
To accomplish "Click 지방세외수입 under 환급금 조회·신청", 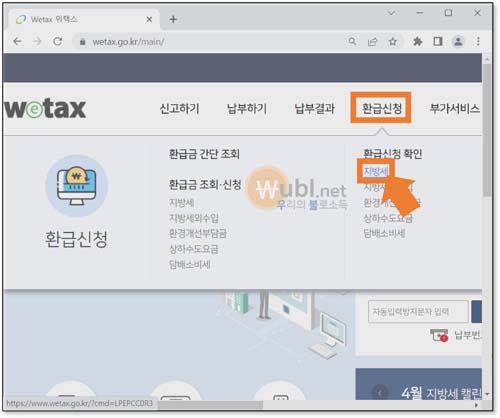I will (x=194, y=218).
